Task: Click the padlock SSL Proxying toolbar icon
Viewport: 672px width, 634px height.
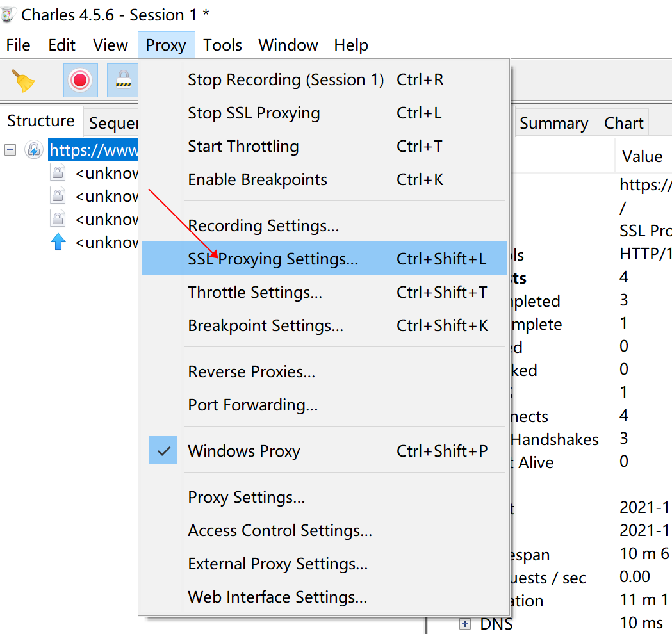Action: point(122,81)
